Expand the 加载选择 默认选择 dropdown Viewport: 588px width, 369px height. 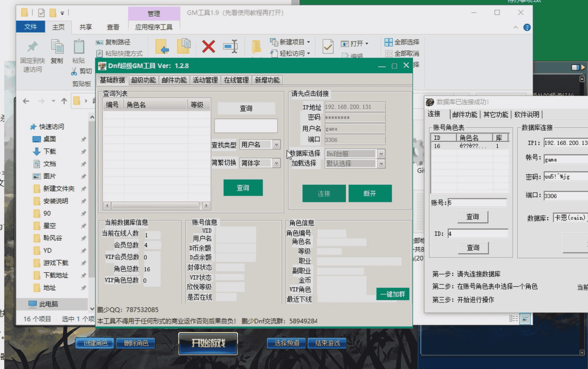click(381, 163)
